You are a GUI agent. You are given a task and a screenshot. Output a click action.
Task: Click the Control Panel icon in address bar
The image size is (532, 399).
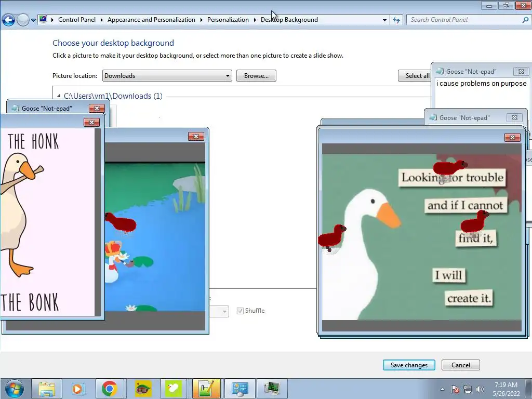[43, 19]
